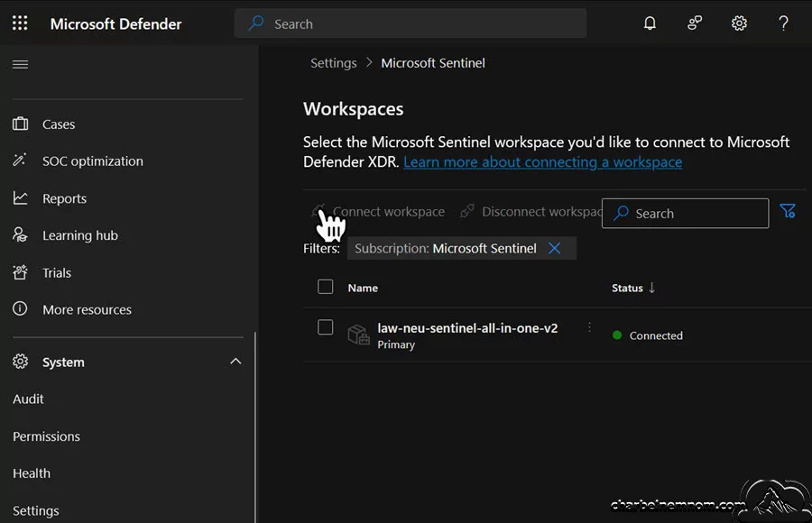Click the magnifier in the top search bar

[256, 23]
